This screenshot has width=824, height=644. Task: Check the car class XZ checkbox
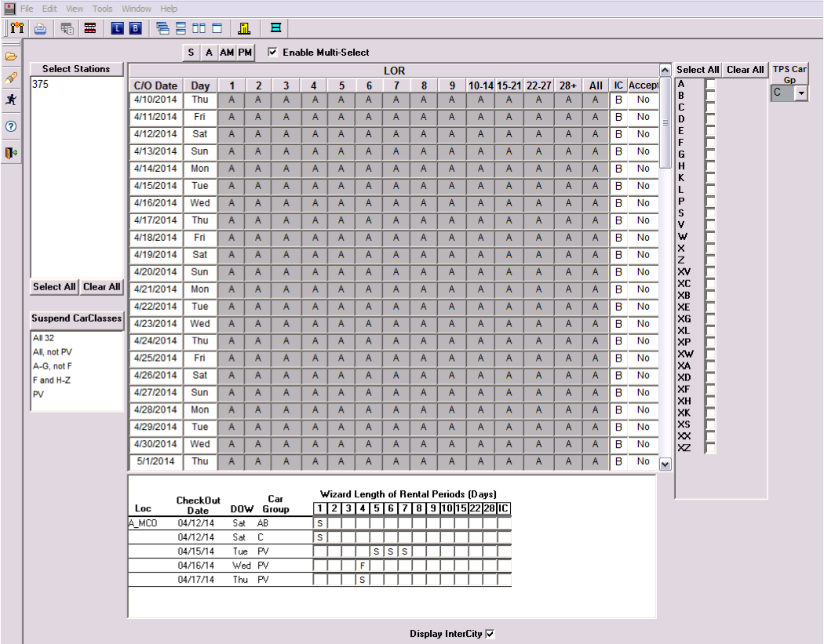710,448
